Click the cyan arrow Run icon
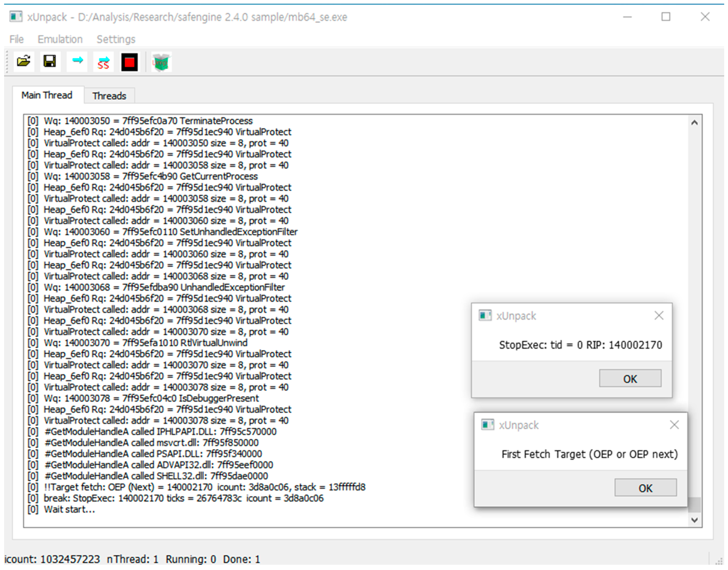 point(77,61)
